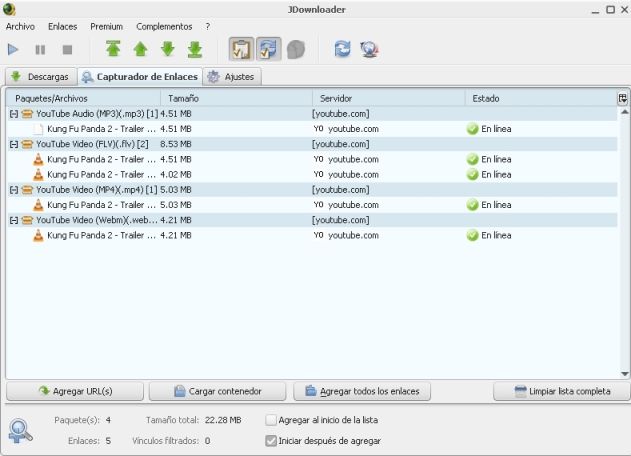This screenshot has width=631, height=456.
Task: Click the YouTube Video (FLV) package folder icon
Action: click(27, 144)
